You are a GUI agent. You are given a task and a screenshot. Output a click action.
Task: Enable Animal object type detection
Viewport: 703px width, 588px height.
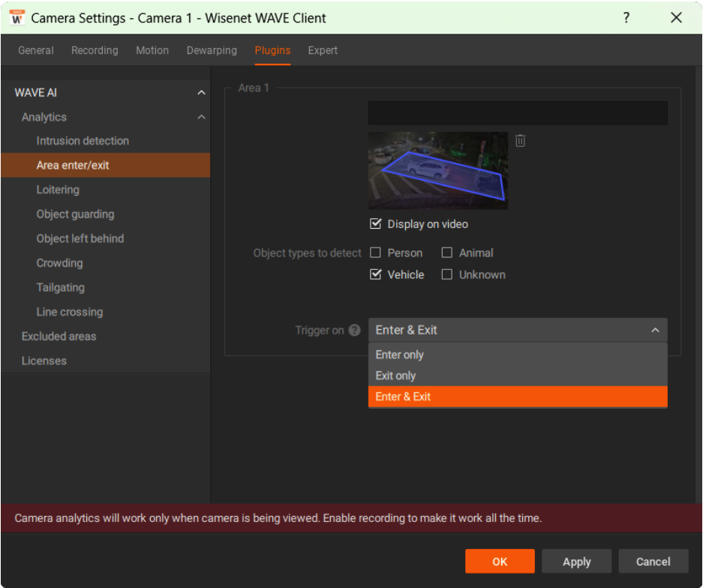[x=447, y=253]
